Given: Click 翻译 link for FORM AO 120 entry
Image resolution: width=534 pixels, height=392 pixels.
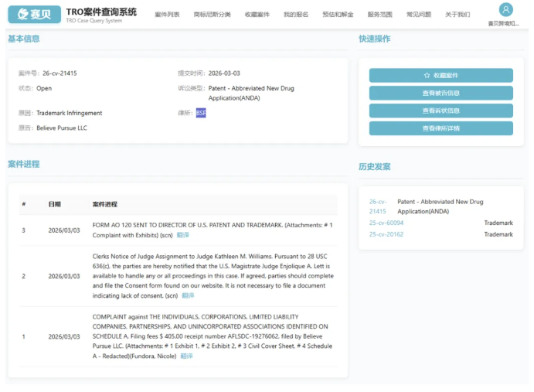Looking at the screenshot, I should pyautogui.click(x=183, y=234).
